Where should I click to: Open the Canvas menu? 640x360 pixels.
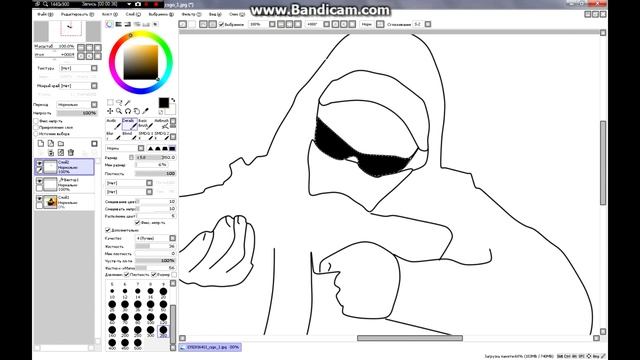109,14
